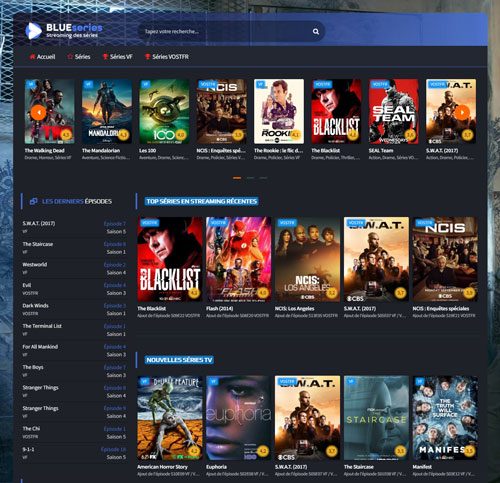Screen dimensions: 500x483
Task: Open For All Mankind episode entry
Action: point(74,351)
